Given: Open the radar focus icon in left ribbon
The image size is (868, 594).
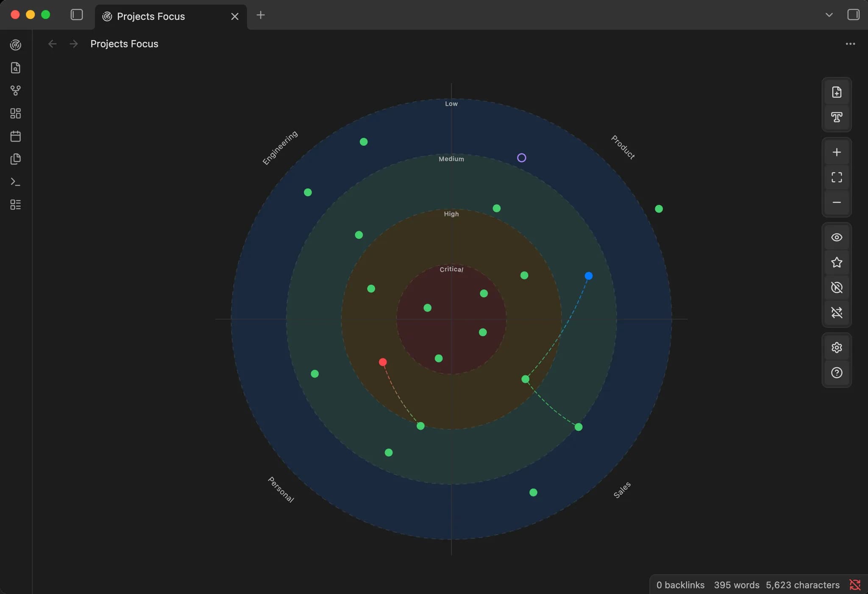Looking at the screenshot, I should [16, 45].
